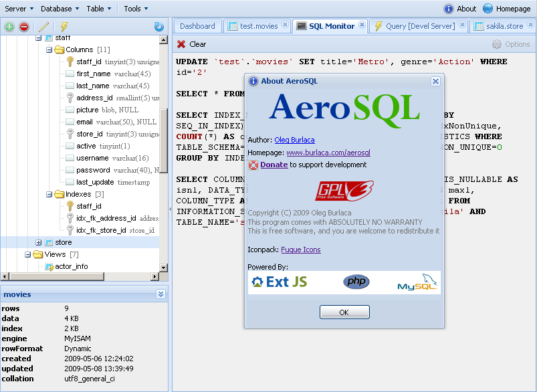Click the Donate link
Image resolution: width=537 pixels, height=392 pixels.
[x=274, y=165]
